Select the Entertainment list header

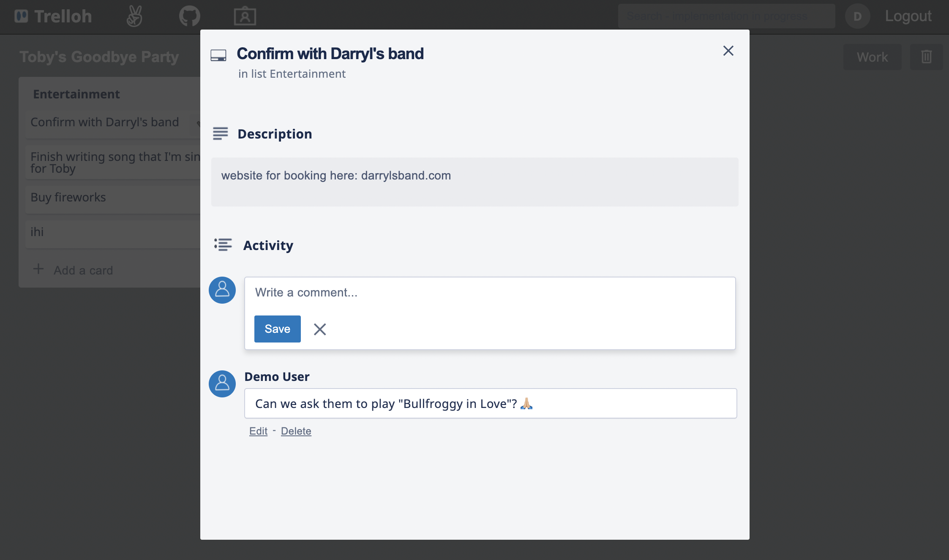coord(76,94)
